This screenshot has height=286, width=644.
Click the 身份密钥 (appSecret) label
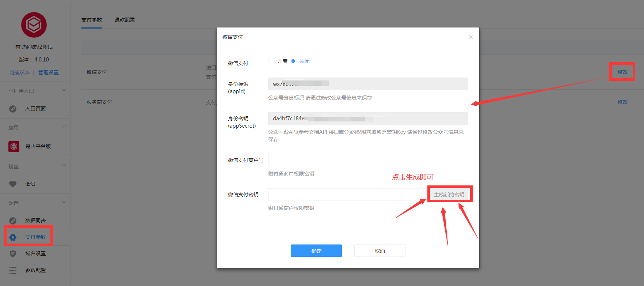coord(242,122)
